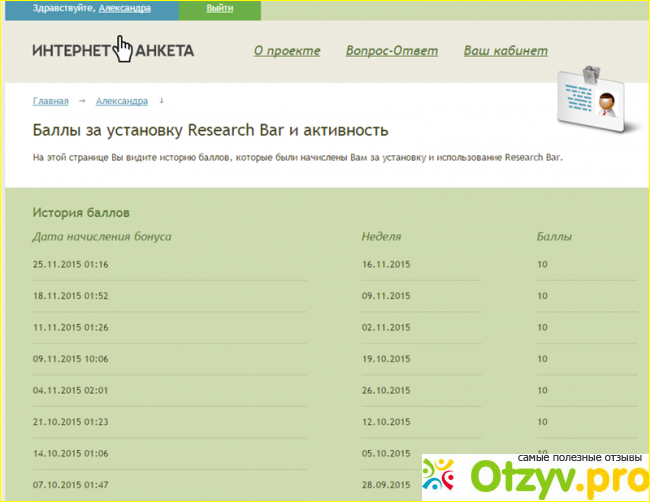Click the Дата начисления бонуса column header
This screenshot has width=650, height=502.
click(102, 237)
